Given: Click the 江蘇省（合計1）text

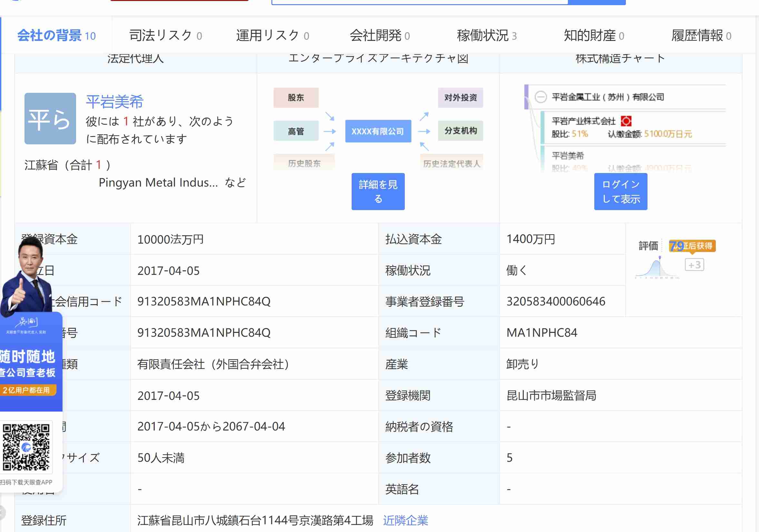Looking at the screenshot, I should coord(67,165).
